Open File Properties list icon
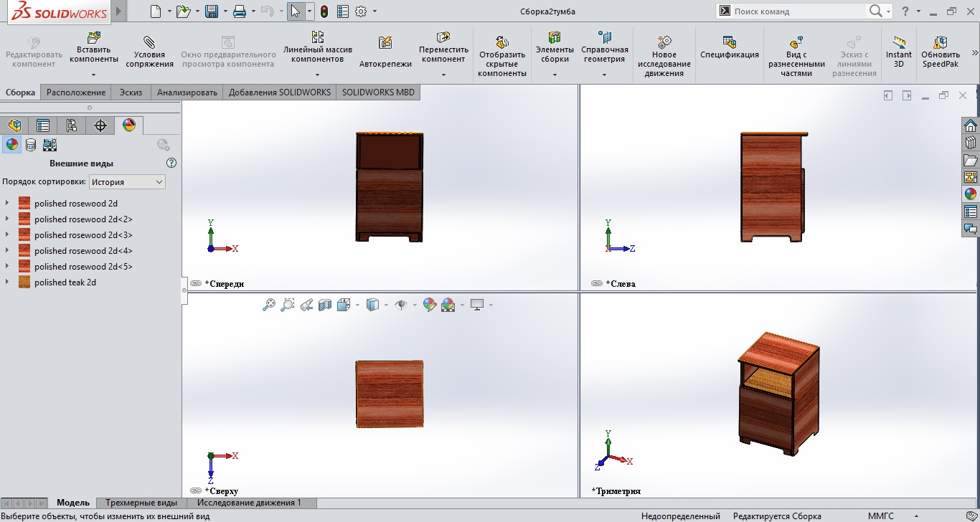The width and height of the screenshot is (980, 522). [x=343, y=11]
